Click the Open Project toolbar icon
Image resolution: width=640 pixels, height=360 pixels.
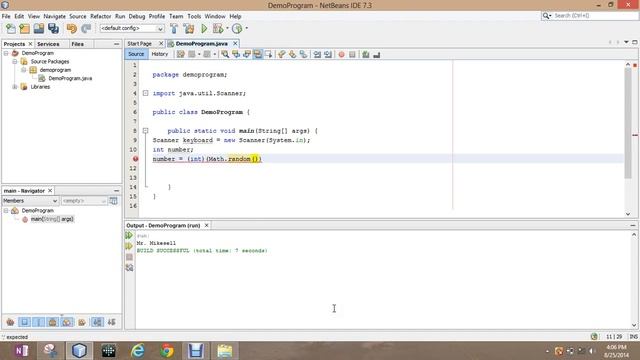point(39,29)
